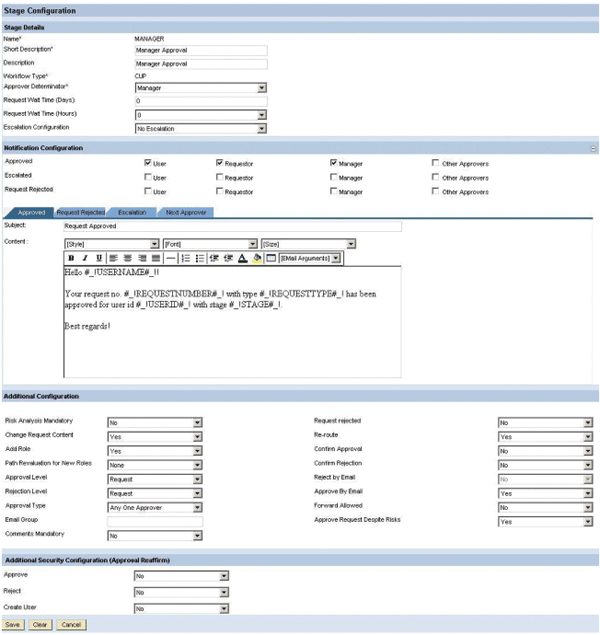Tick Request Rejected Manager checkbox

click(x=333, y=191)
